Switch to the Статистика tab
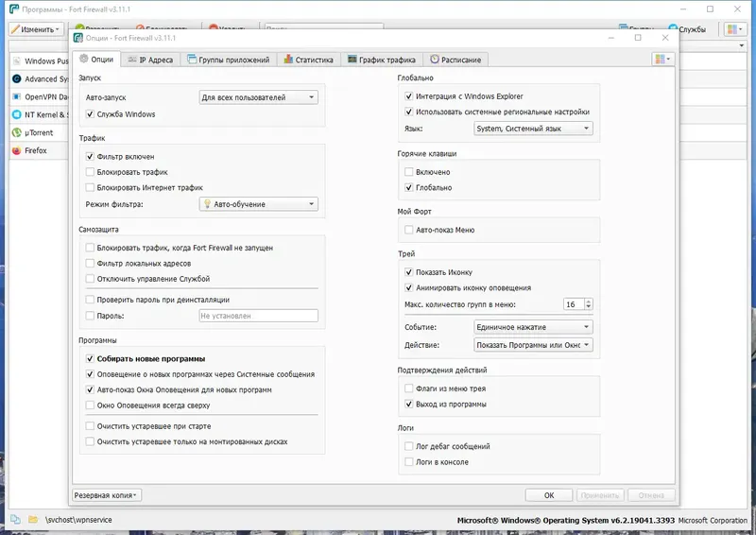 (x=309, y=60)
